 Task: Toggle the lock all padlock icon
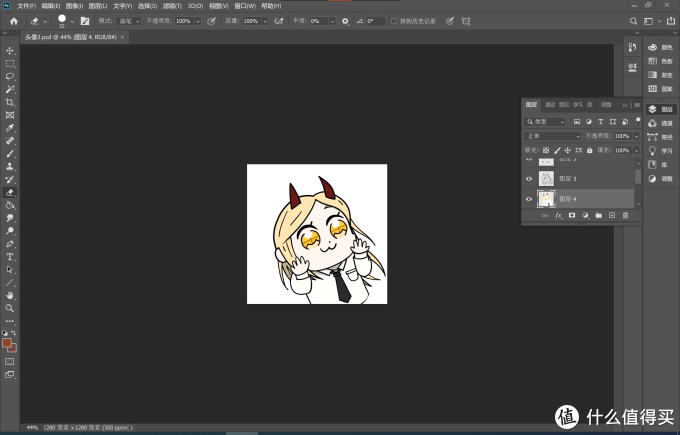coord(589,150)
